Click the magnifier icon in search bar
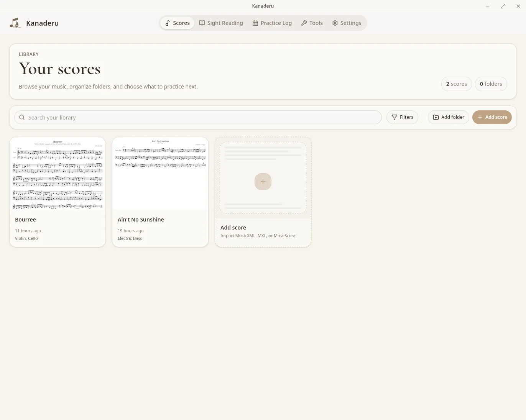This screenshot has height=420, width=526. tap(22, 117)
